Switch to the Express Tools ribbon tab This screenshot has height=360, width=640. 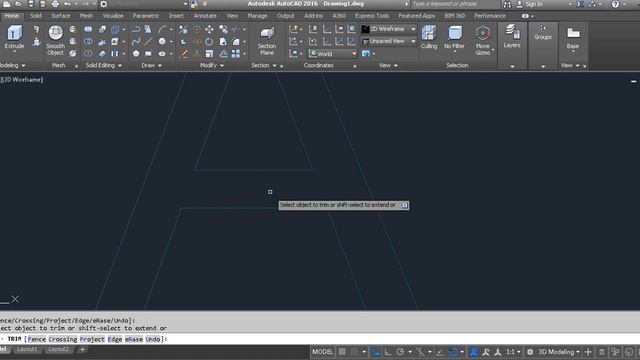coord(372,16)
